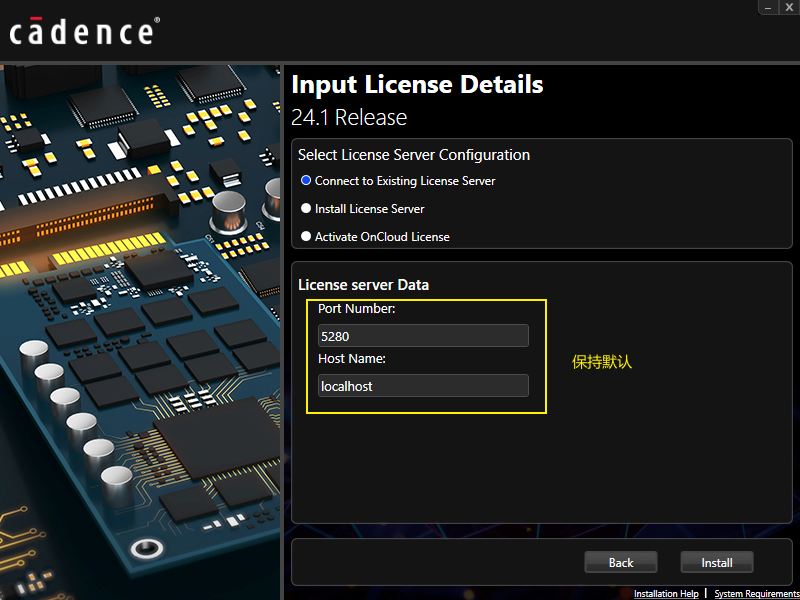Screen dimensions: 800x600
Task: Click the Host Name label
Action: (x=352, y=359)
